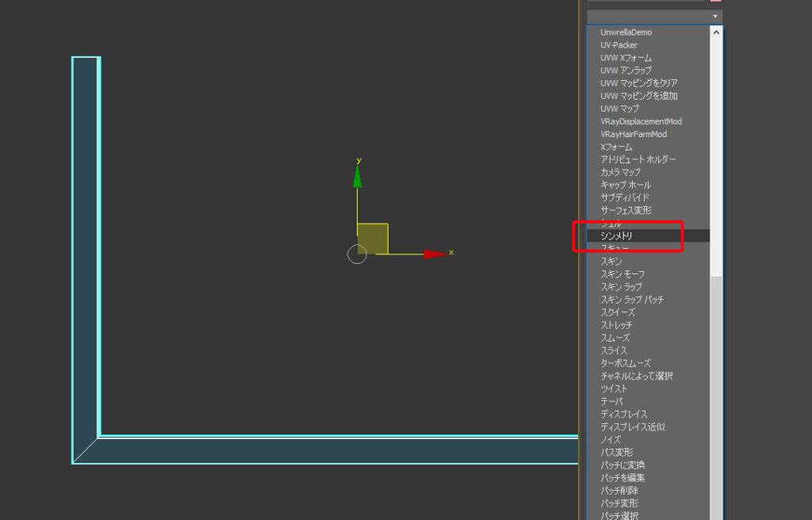Click the scrollbar up arrow in modifier list

click(x=717, y=32)
